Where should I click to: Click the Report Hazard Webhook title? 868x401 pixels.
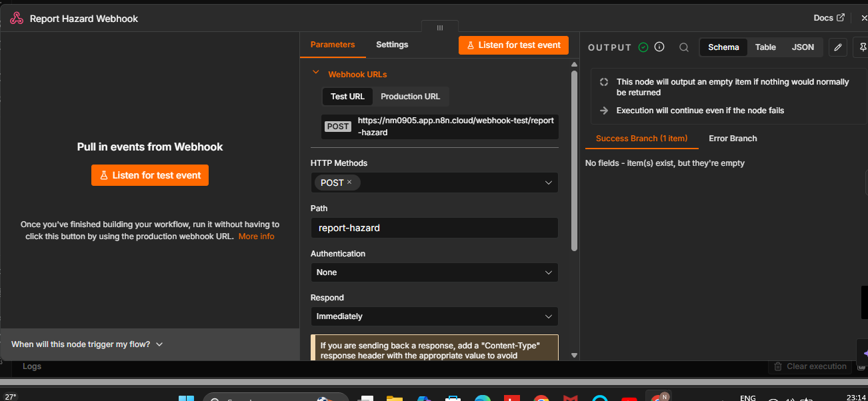pyautogui.click(x=84, y=19)
